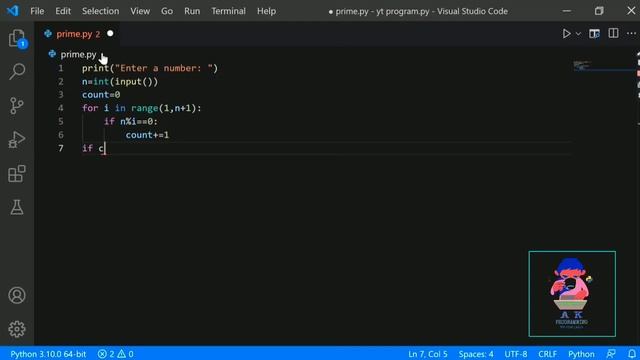This screenshot has width=640, height=360.
Task: Place cursor in the 'if c' line
Action: [x=93, y=148]
